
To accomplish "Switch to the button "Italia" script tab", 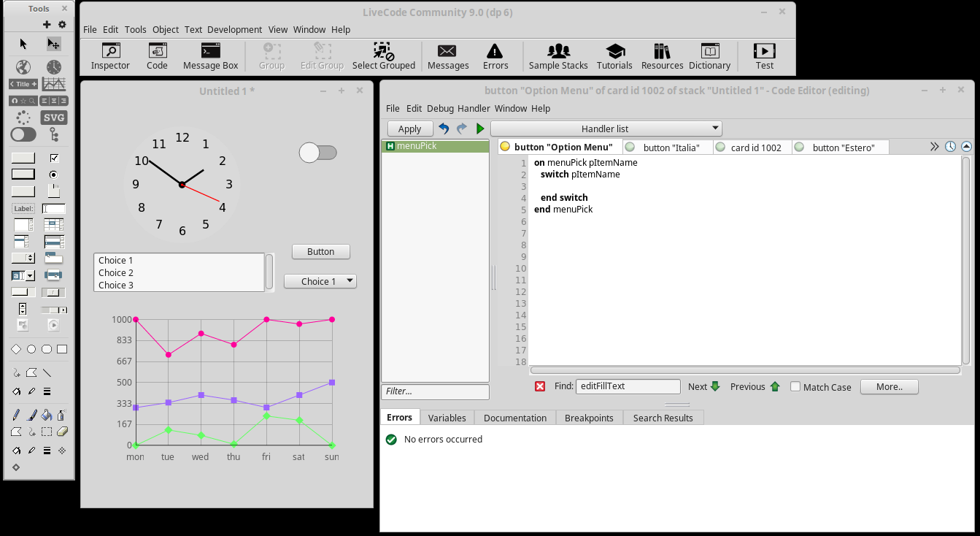I will click(668, 148).
